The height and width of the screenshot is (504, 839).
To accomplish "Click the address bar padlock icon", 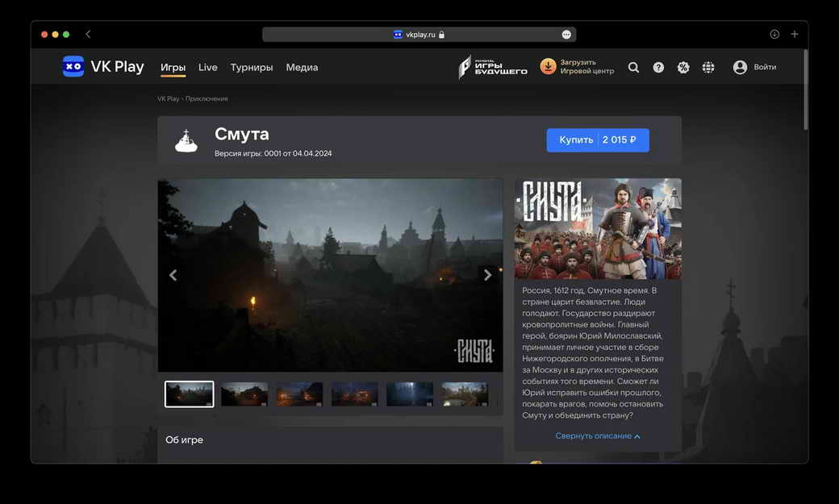I will click(441, 34).
